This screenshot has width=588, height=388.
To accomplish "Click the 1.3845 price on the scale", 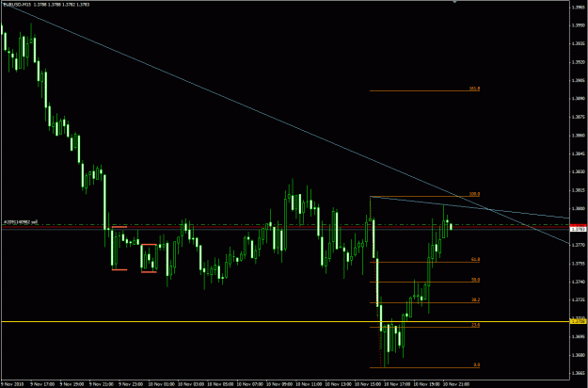I will (579, 154).
